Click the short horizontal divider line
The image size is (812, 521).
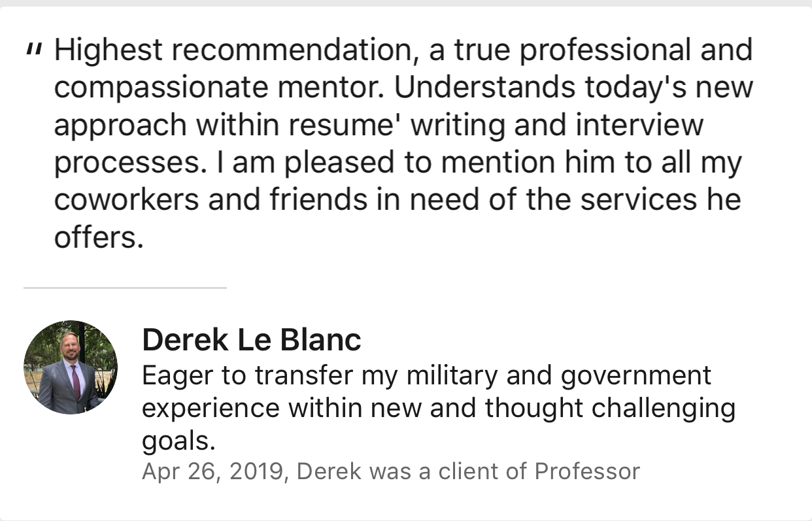(x=125, y=287)
